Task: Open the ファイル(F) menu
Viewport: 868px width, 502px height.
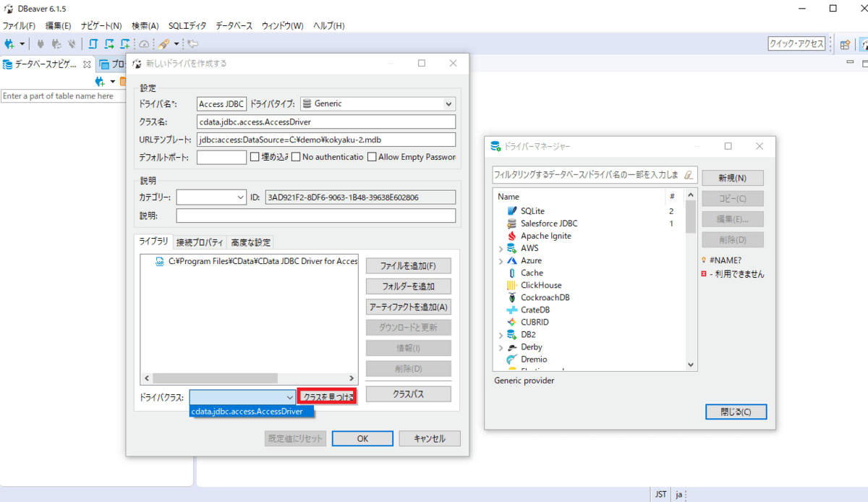Action: point(19,25)
